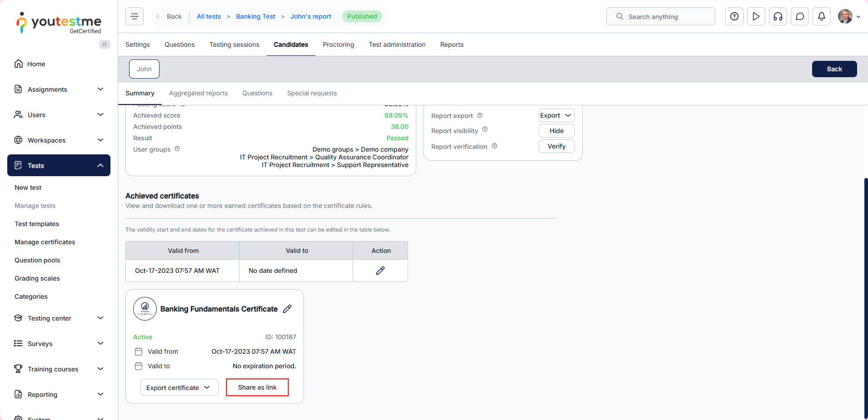Open the notifications bell icon
This screenshot has width=868, height=420.
click(821, 16)
